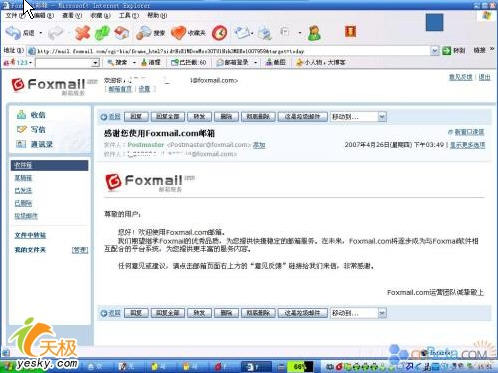The width and height of the screenshot is (498, 373).
Task: Click the 意见反馈 feedback link
Action: [461, 77]
